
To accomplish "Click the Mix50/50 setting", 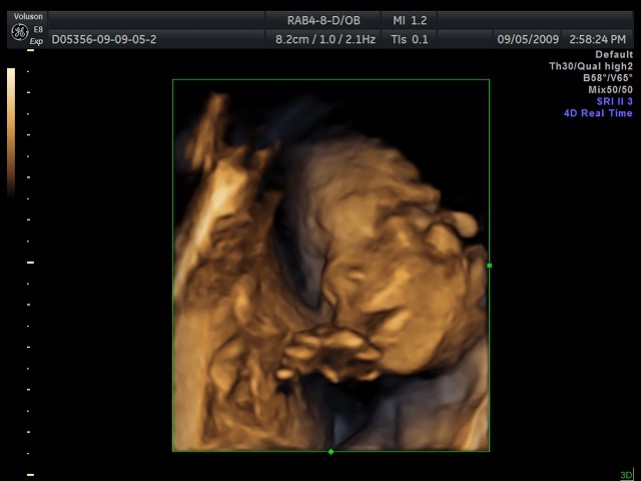I will pyautogui.click(x=610, y=89).
